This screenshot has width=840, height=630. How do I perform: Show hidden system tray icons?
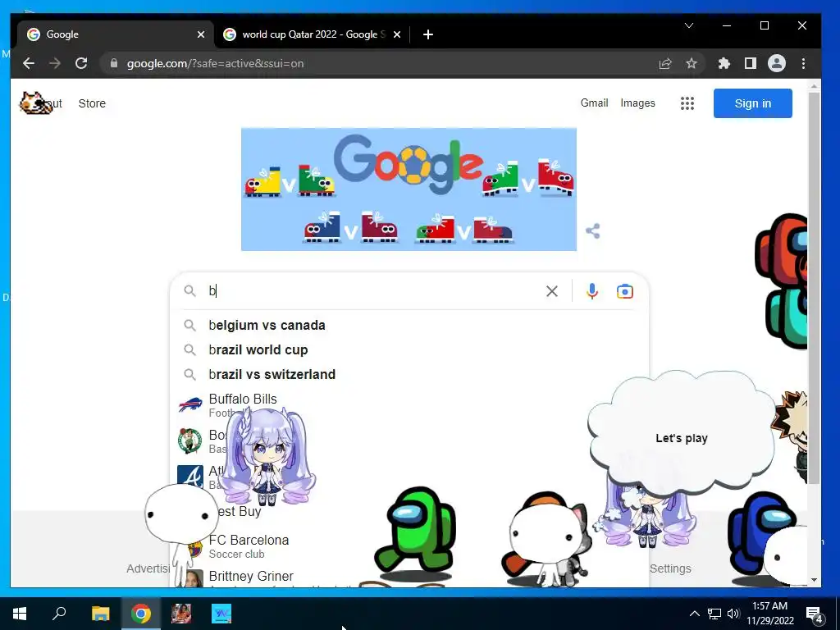(694, 614)
